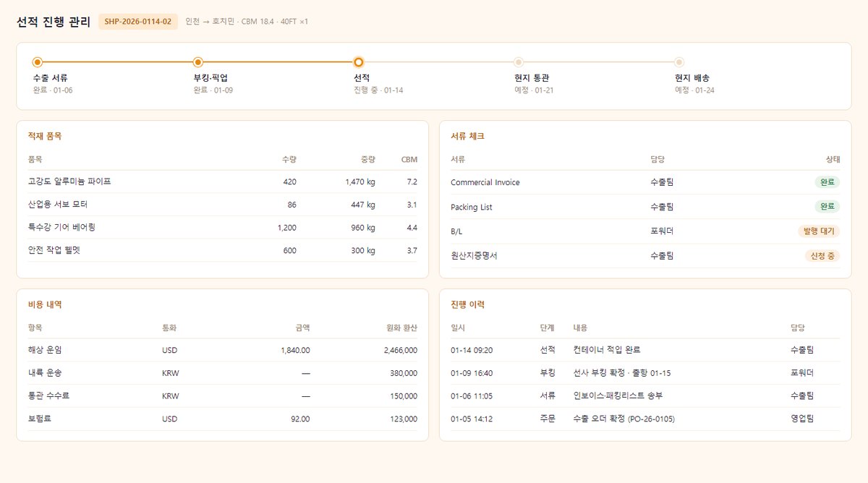Viewport: 868px width, 483px height.
Task: Select the 현지 배송 step marker
Action: (x=679, y=62)
